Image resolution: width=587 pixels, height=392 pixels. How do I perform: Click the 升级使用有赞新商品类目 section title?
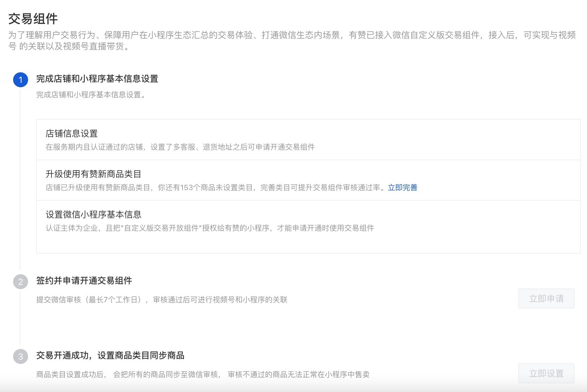[94, 174]
